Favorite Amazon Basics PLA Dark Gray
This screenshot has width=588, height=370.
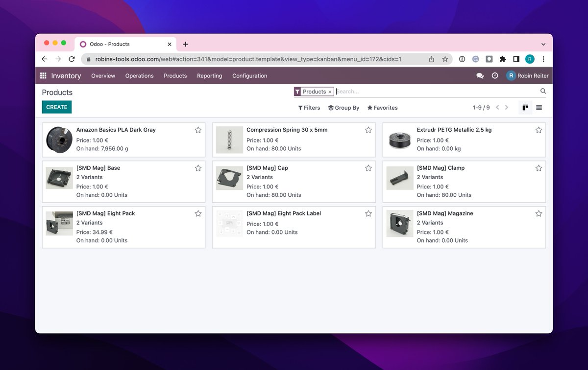[198, 130]
